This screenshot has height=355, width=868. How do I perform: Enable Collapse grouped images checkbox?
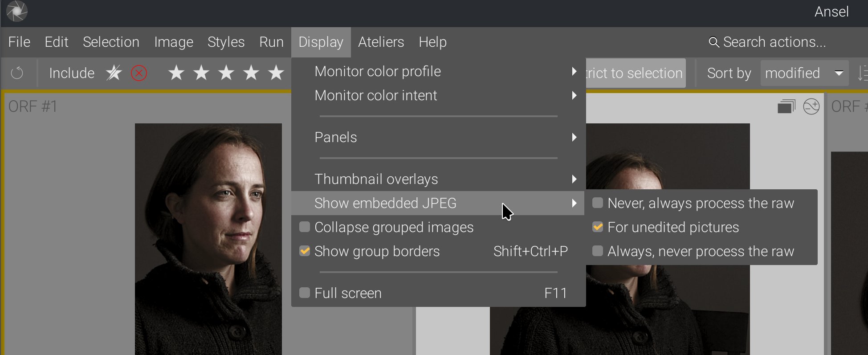point(305,227)
